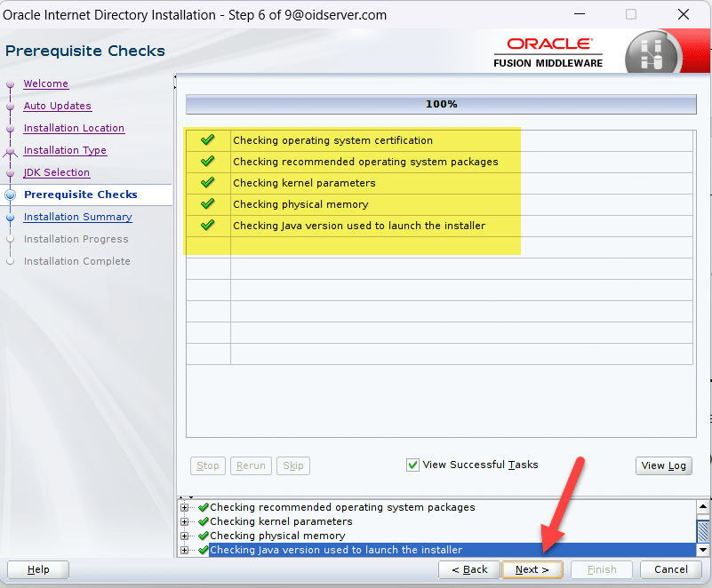Open the JDK Selection step in sidebar
Viewport: 712px width, 588px height.
(56, 172)
